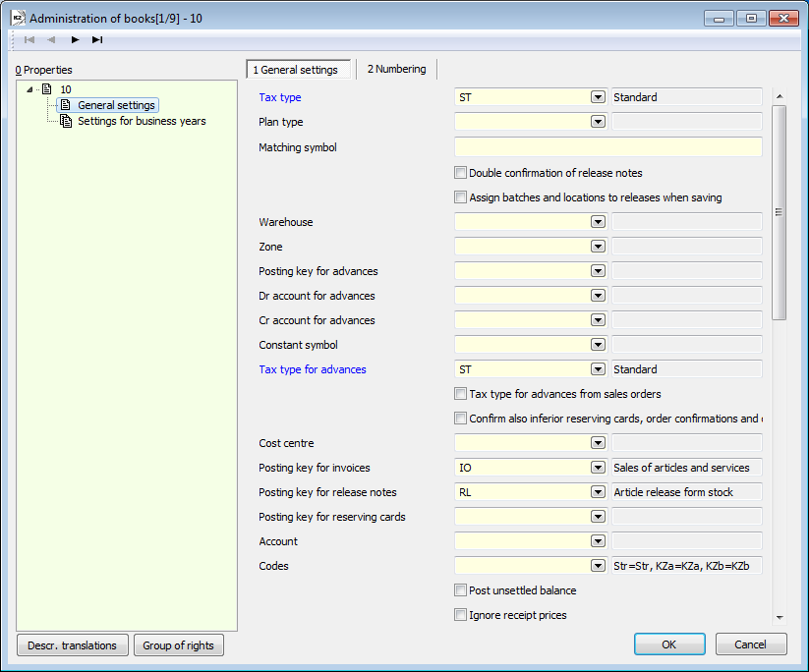Image resolution: width=809 pixels, height=672 pixels.
Task: Click the book 10 node icon
Action: click(46, 89)
